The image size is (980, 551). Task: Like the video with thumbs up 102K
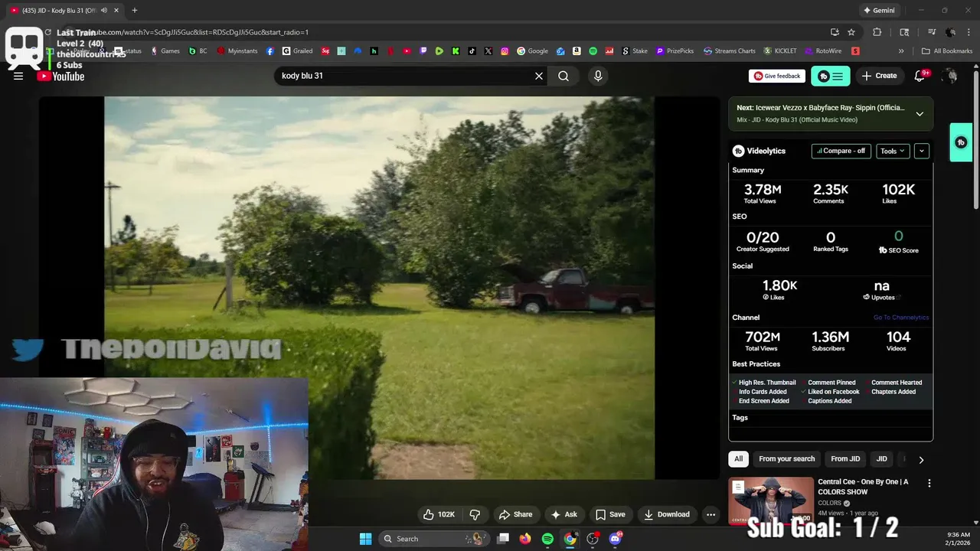pos(439,514)
